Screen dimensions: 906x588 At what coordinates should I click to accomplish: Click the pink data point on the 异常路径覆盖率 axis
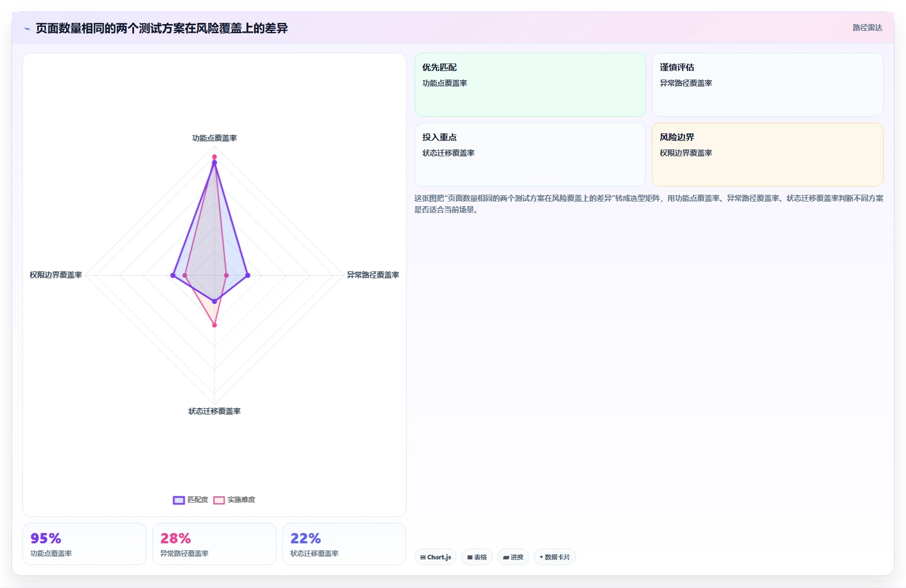(x=226, y=275)
